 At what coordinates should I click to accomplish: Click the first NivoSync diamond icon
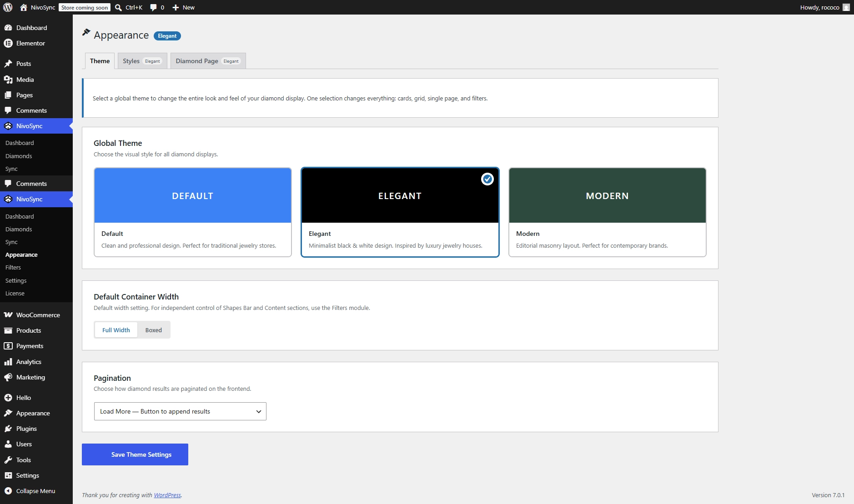coord(8,126)
